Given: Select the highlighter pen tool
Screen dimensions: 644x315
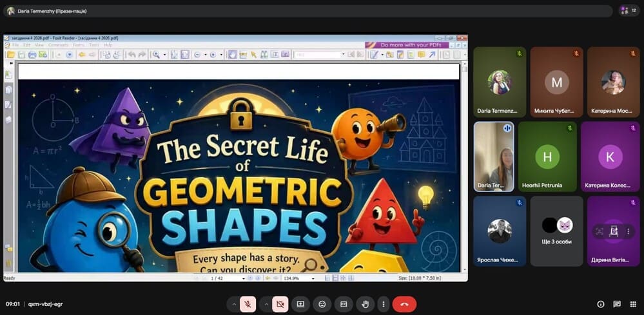Looking at the screenshot, I should [x=374, y=55].
